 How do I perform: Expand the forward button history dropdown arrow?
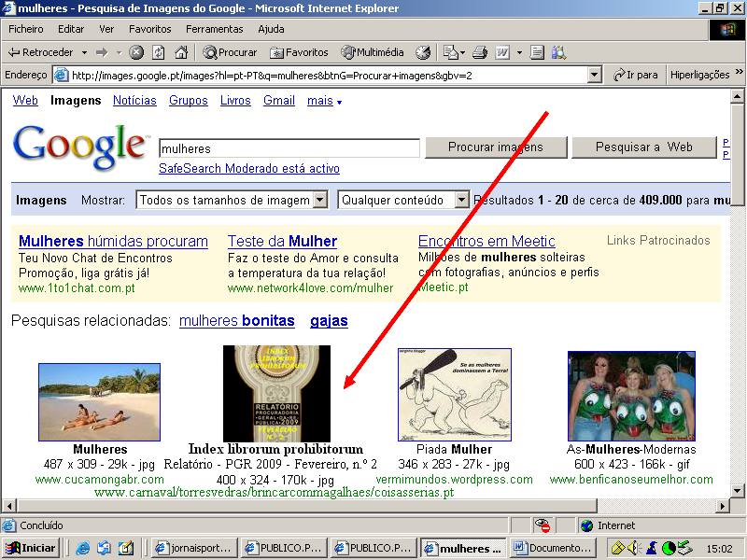(x=119, y=52)
